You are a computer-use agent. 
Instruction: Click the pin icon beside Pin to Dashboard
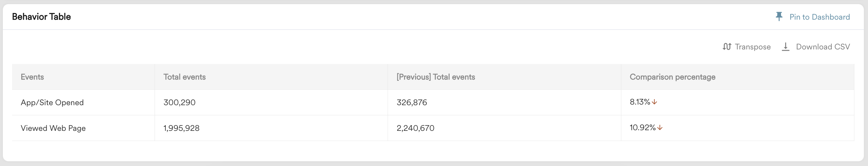click(x=779, y=17)
